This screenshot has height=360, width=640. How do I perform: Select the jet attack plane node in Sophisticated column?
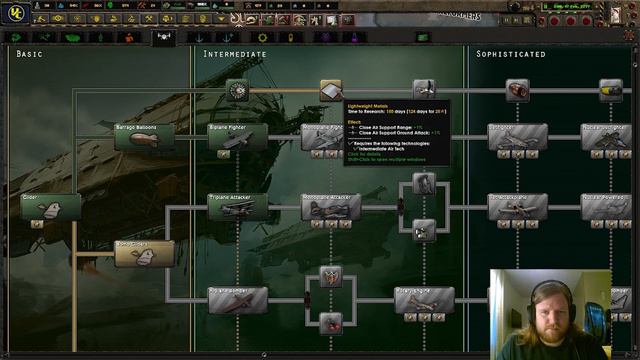[518, 207]
